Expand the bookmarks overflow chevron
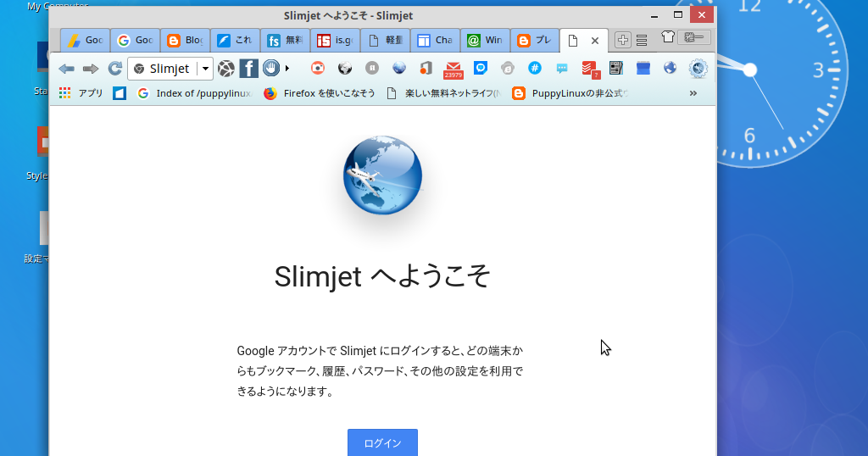Image resolution: width=868 pixels, height=456 pixels. (693, 93)
